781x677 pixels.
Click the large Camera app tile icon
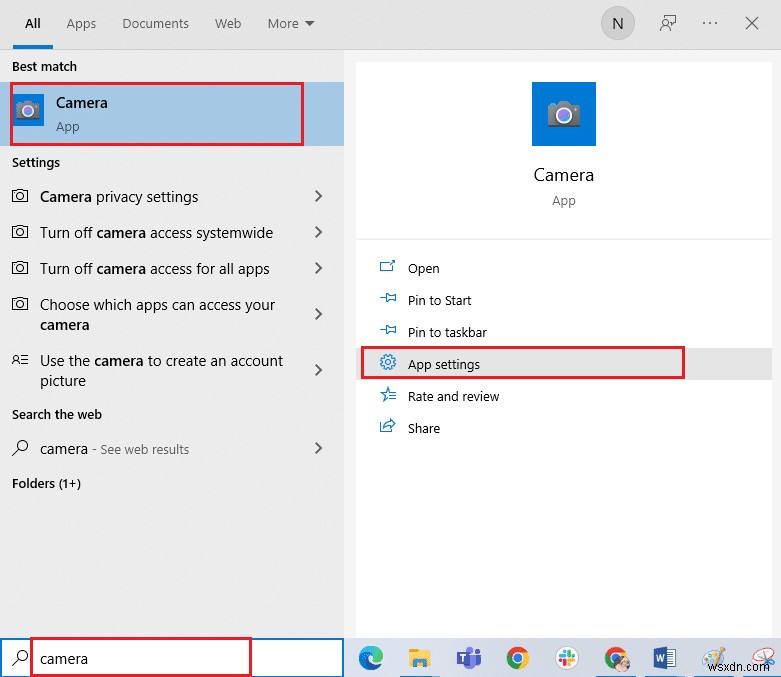coord(563,114)
